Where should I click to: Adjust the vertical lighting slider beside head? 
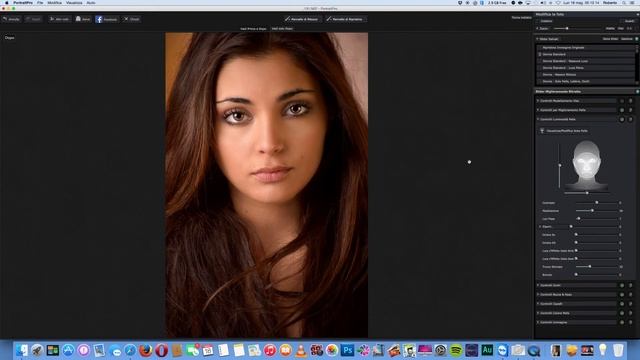tap(560, 165)
